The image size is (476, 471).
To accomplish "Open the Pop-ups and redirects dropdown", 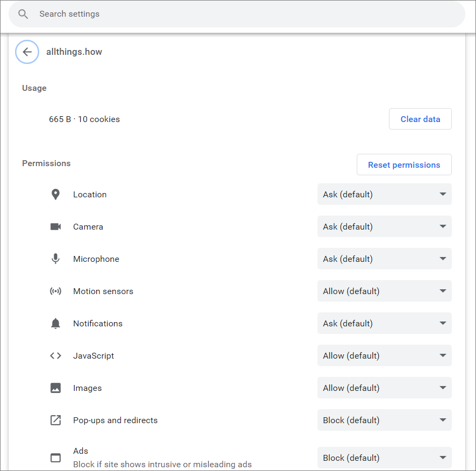I will tap(385, 420).
